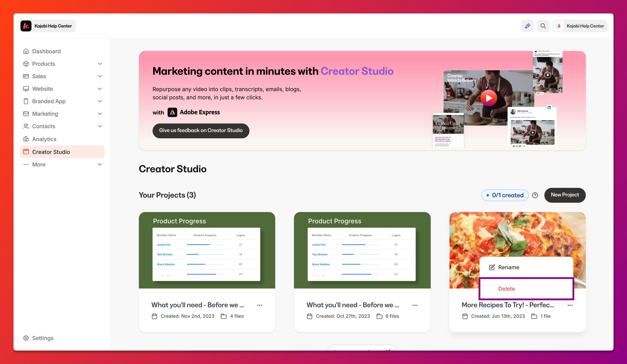This screenshot has width=627, height=364.
Task: Click the help question mark icon
Action: [x=535, y=195]
